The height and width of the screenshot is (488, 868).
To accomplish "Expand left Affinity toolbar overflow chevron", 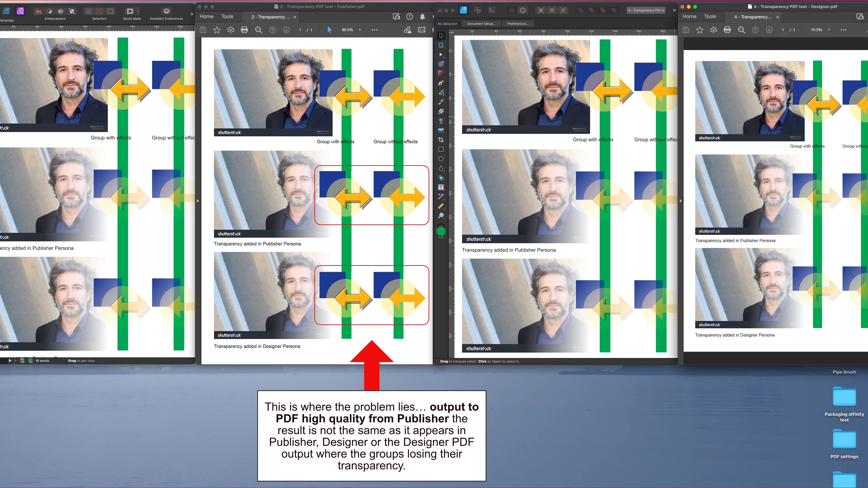I will [x=192, y=14].
